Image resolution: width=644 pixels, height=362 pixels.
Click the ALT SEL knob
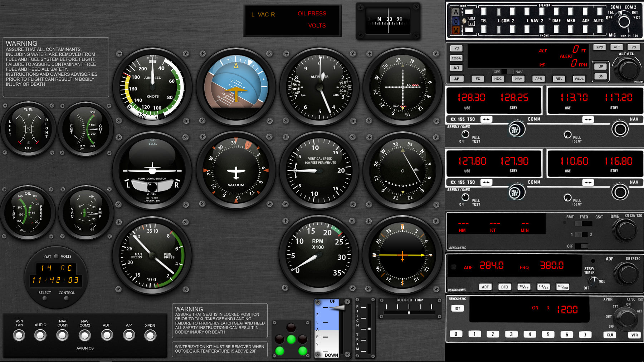(626, 70)
